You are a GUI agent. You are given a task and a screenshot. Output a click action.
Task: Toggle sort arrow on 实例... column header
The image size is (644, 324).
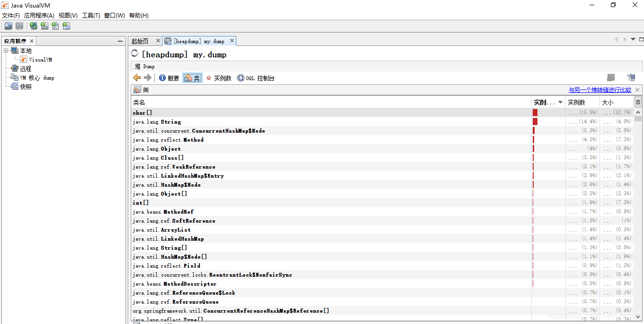[561, 102]
